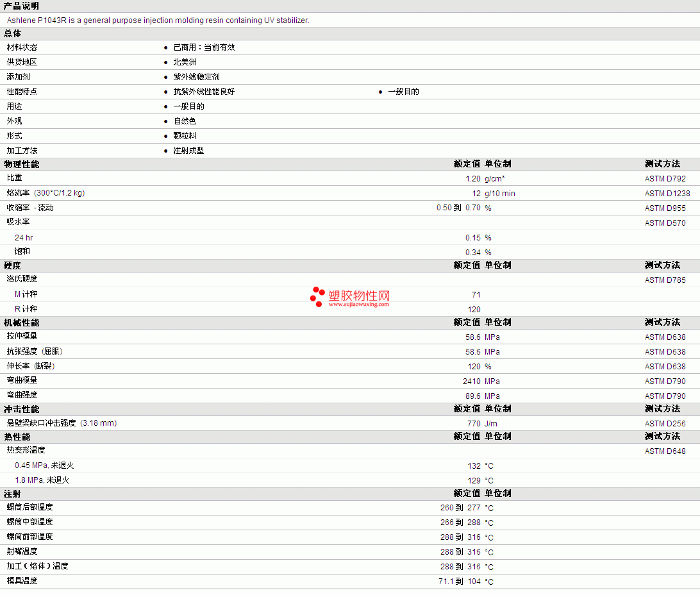
Task: Select the value '北美洲'
Action: click(x=185, y=62)
